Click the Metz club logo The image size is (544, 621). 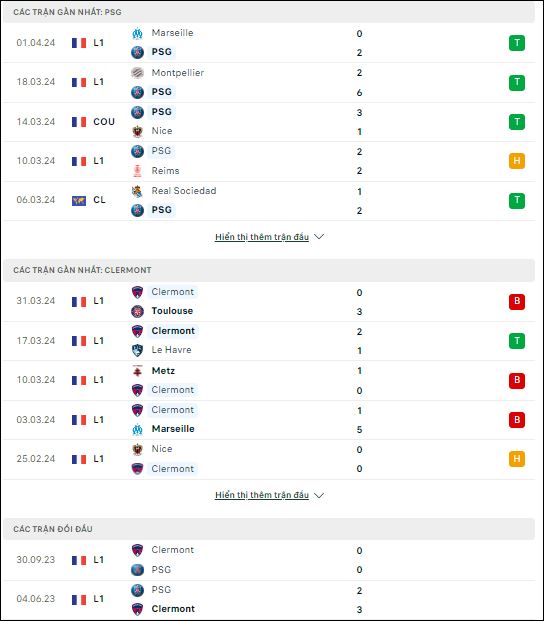point(137,371)
